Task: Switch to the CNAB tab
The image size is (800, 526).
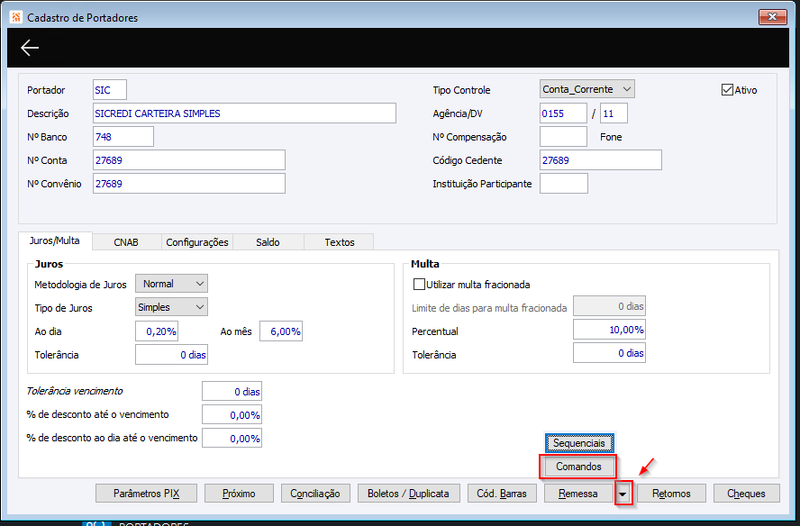Action: pos(126,242)
